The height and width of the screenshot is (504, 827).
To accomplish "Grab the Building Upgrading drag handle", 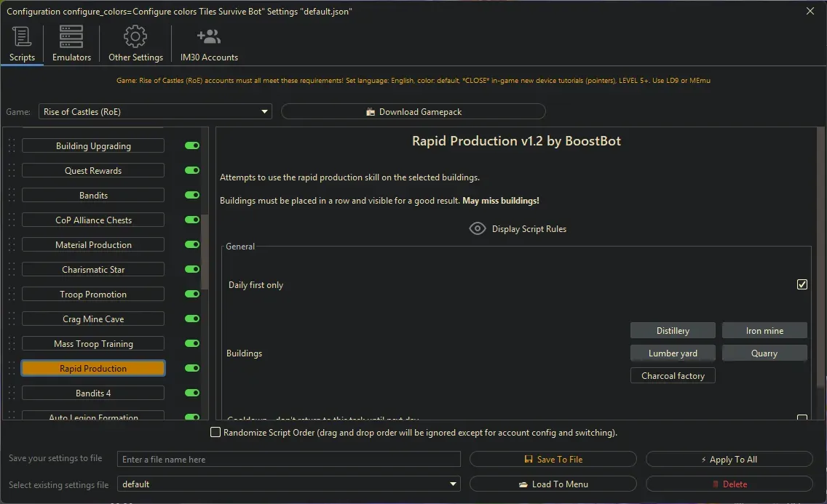I will click(x=12, y=146).
